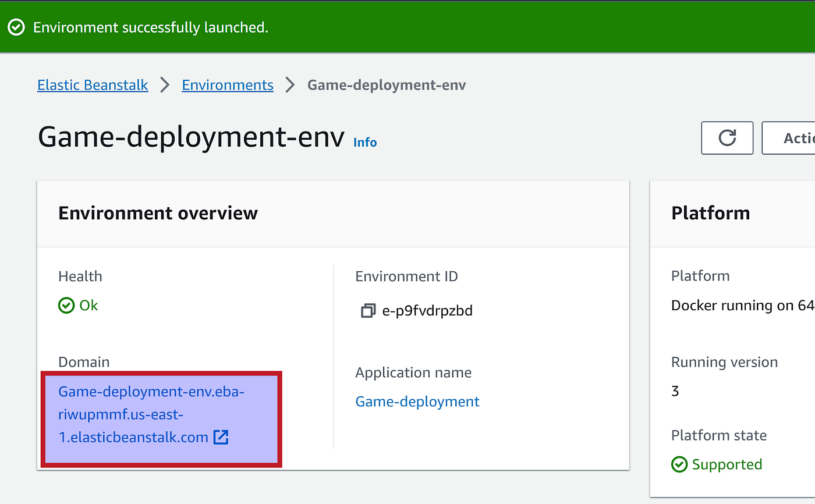
Task: Click the Platform panel heading
Action: [710, 212]
